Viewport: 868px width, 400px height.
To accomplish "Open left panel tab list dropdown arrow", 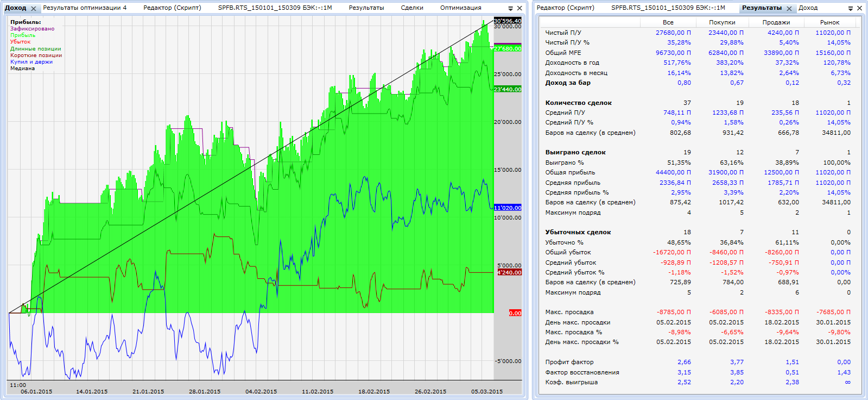I will pyautogui.click(x=510, y=9).
